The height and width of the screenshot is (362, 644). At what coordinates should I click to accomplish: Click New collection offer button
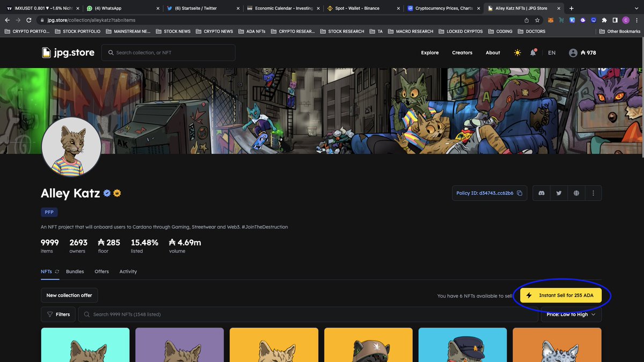[69, 295]
